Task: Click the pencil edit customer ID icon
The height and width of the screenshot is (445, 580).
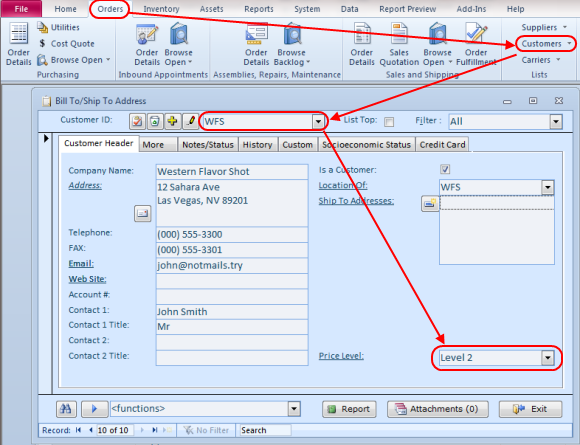Action: tap(190, 121)
